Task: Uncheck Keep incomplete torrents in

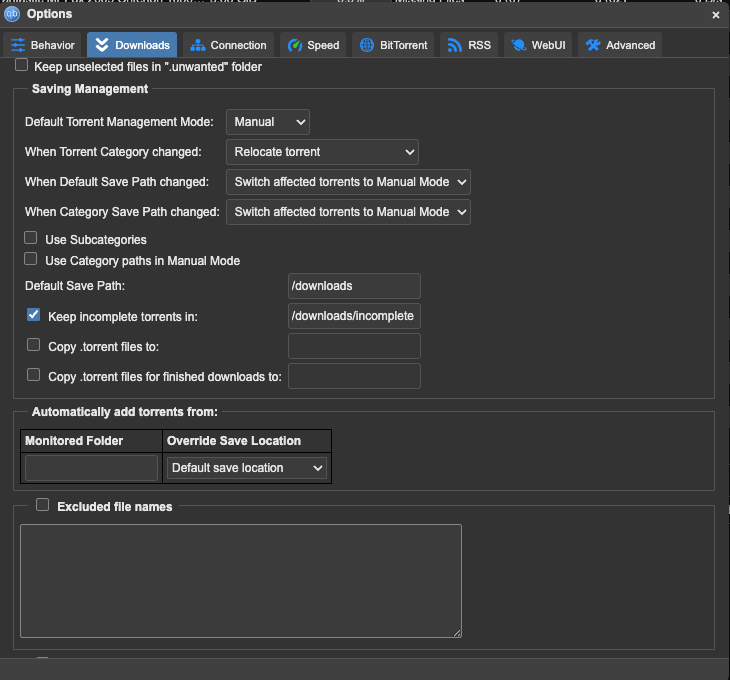Action: point(34,315)
